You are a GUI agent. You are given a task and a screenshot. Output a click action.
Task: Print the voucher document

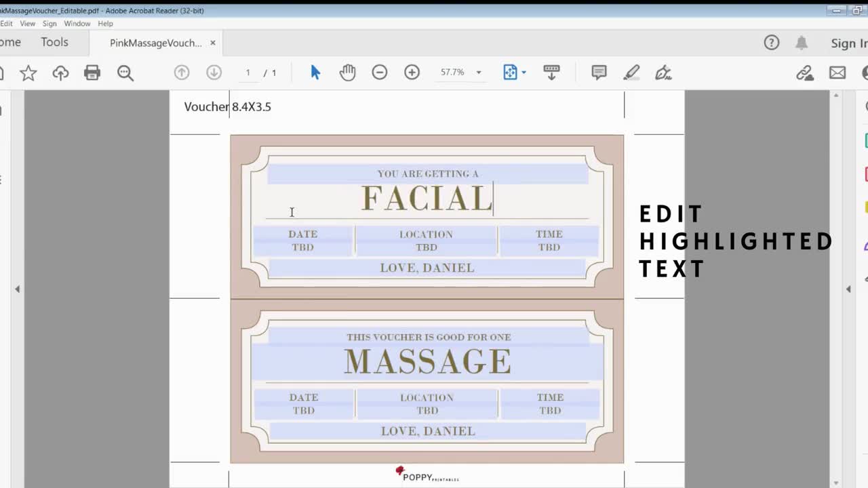92,73
